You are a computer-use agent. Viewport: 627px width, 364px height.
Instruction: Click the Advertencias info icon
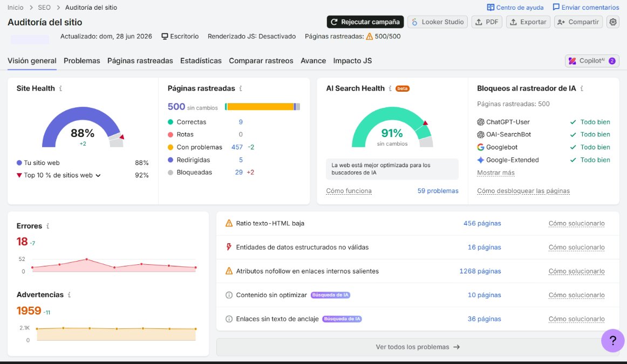(69, 294)
